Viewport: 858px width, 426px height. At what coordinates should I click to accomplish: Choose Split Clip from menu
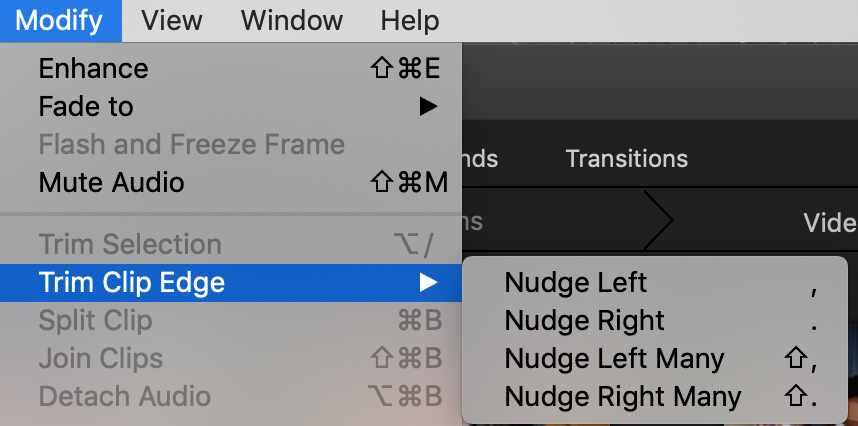point(95,320)
